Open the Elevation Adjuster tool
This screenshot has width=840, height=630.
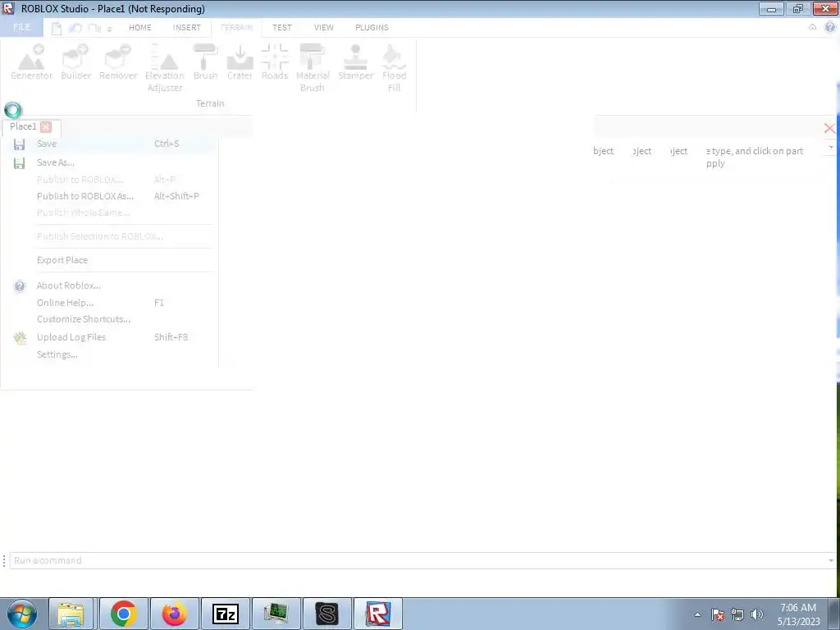164,68
